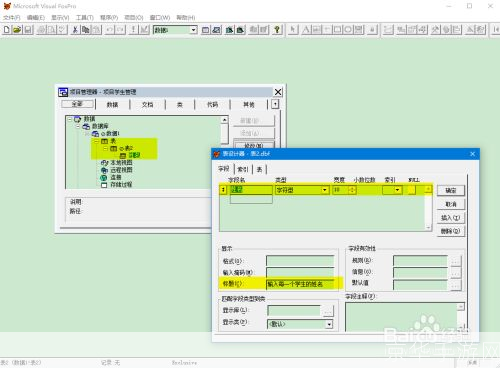Click the field width spinner
The width and height of the screenshot is (500, 368).
pyautogui.click(x=353, y=190)
